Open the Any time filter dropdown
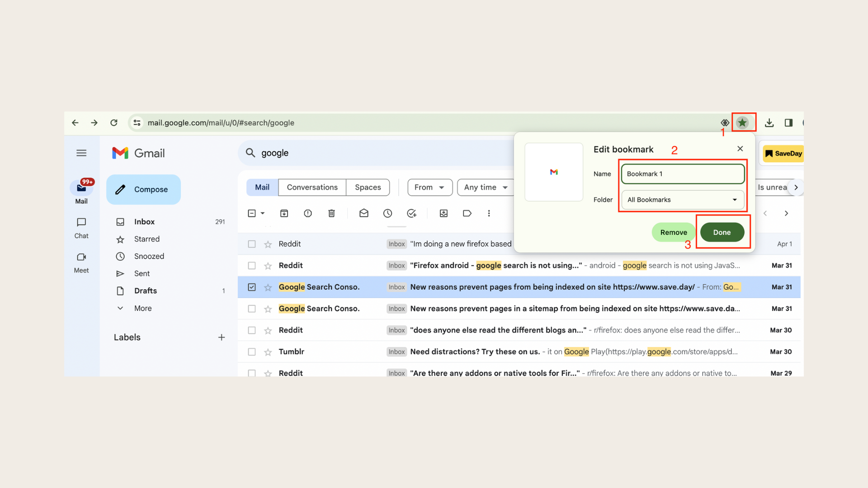This screenshot has height=488, width=868. point(486,188)
